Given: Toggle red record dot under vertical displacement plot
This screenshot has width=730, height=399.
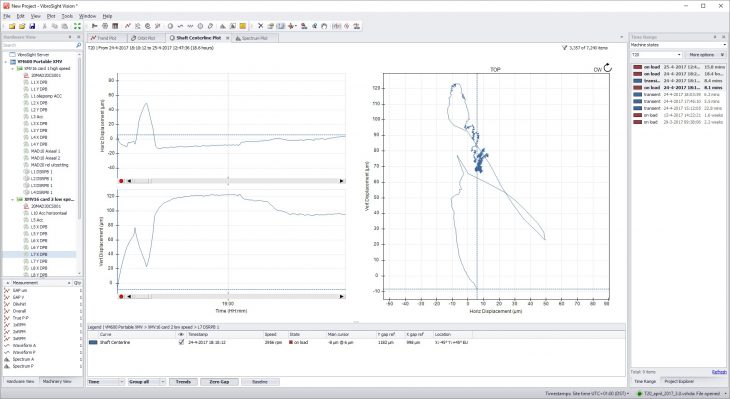Looking at the screenshot, I should [121, 296].
